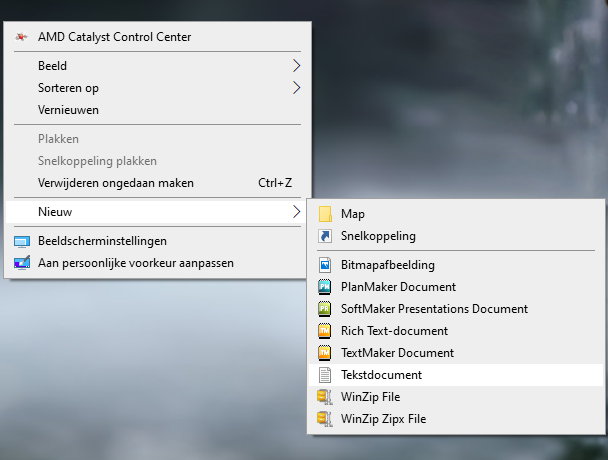Open AMD Catalyst Control Center entry
The image size is (608, 460).
coord(114,37)
